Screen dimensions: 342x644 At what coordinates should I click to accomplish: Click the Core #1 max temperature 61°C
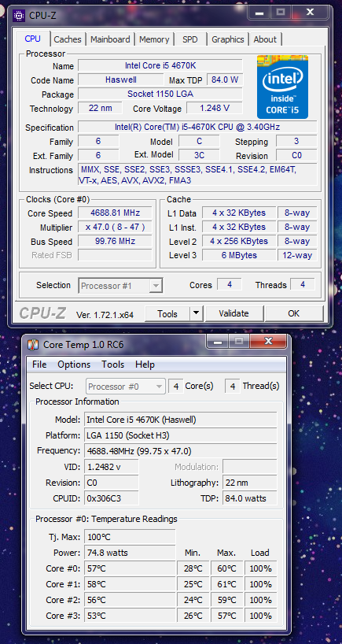coord(226,584)
